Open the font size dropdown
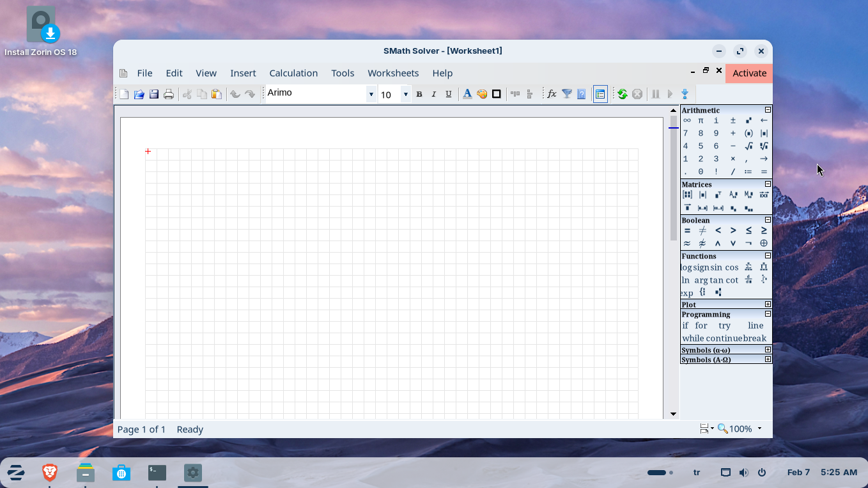The image size is (868, 488). (x=405, y=95)
